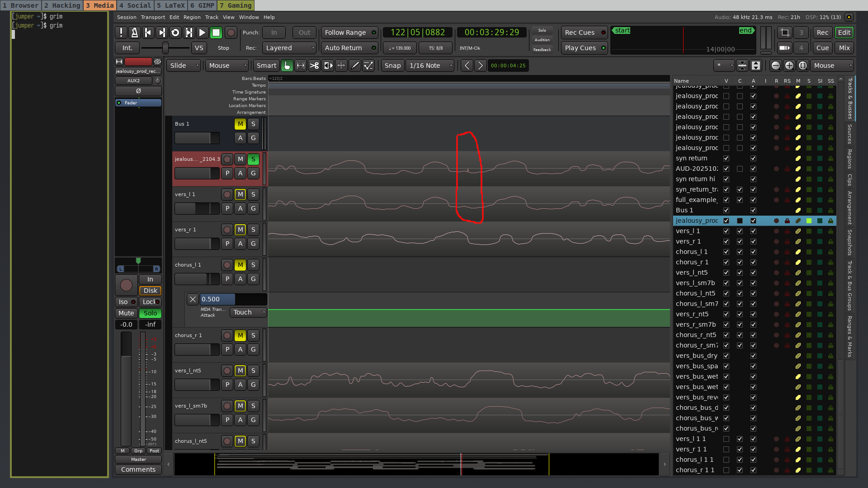868x488 pixels.
Task: Open the 1/16 Note grid dropdown
Action: click(x=430, y=66)
